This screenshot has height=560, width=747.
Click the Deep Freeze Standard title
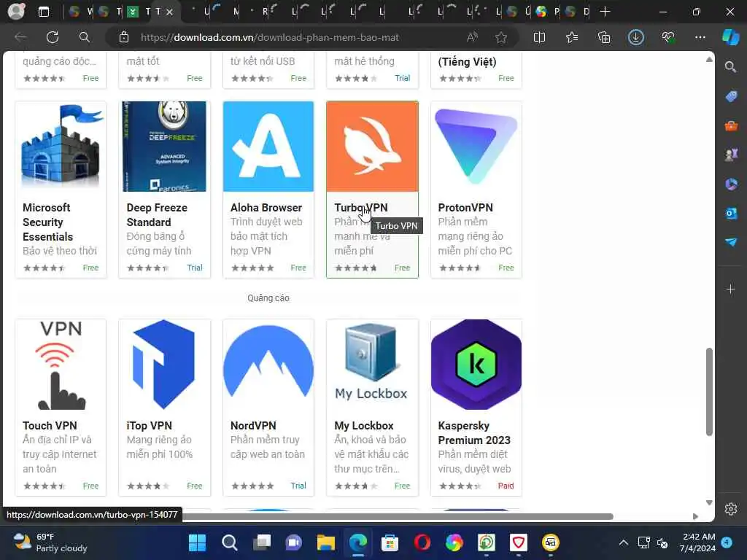(x=157, y=215)
